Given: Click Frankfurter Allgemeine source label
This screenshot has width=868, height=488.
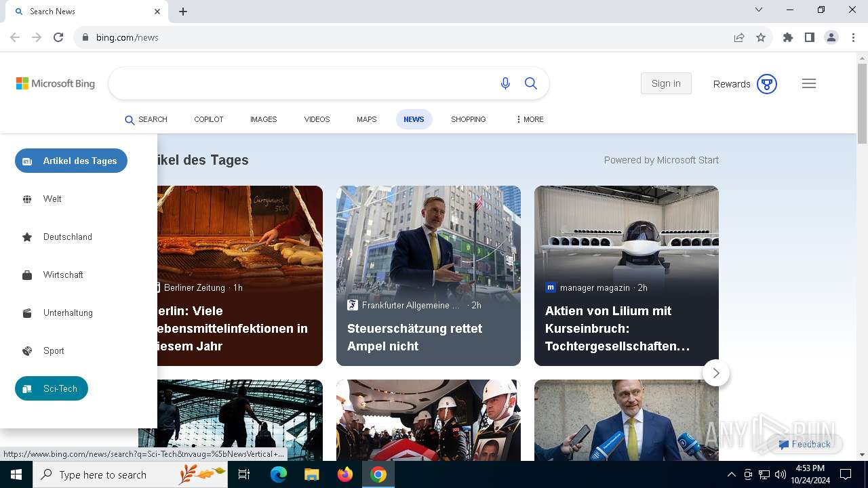Looking at the screenshot, I should point(411,305).
